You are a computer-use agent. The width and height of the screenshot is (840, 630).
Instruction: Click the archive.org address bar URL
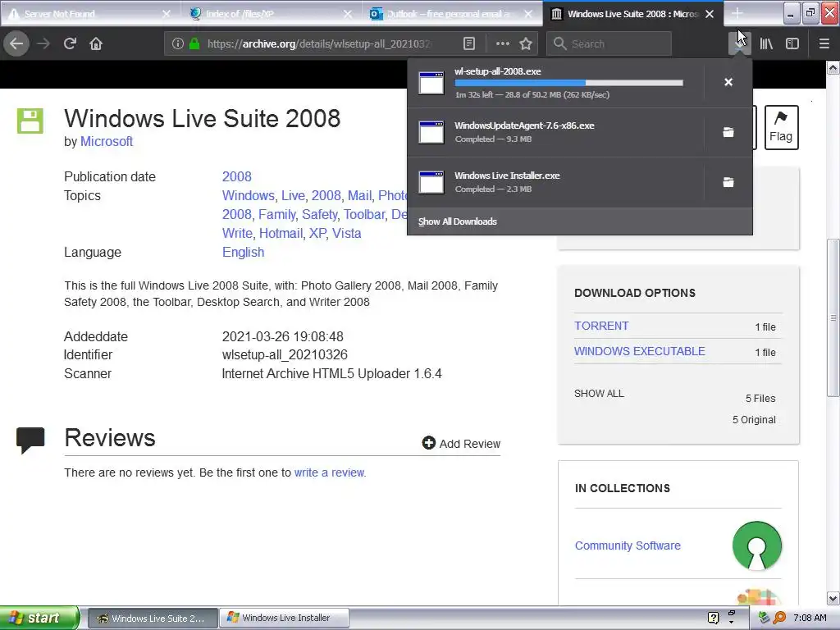click(x=320, y=44)
